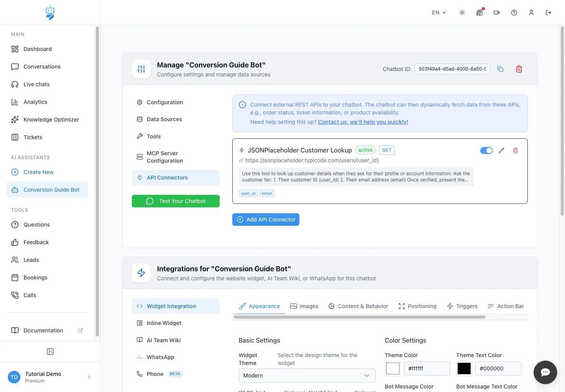565x392 pixels.
Task: Disable the JSONPlaceholder connector toggle
Action: pyautogui.click(x=487, y=151)
